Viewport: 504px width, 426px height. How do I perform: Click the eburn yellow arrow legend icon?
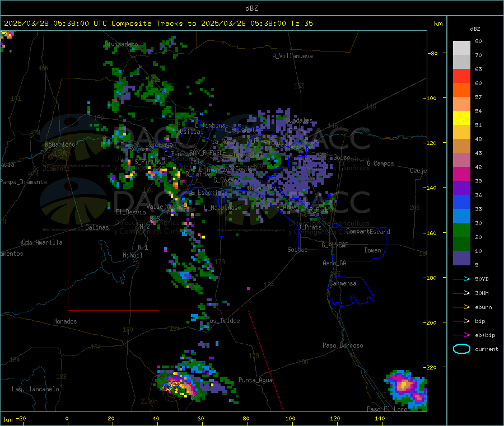461,307
